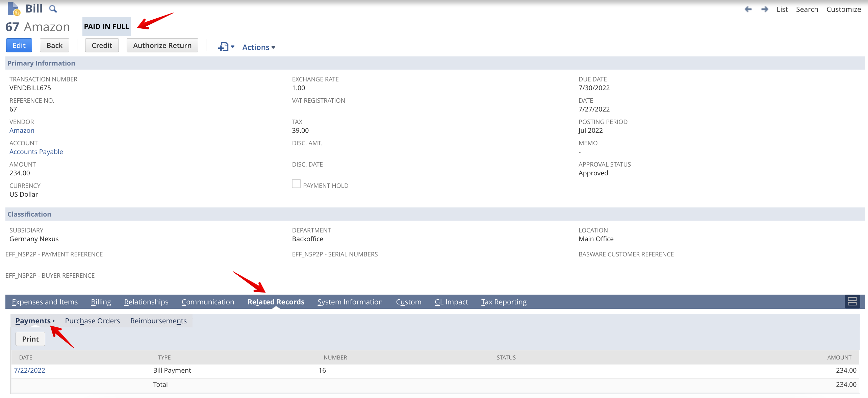Image resolution: width=868 pixels, height=398 pixels.
Task: Switch to the Custom tab
Action: tap(409, 302)
